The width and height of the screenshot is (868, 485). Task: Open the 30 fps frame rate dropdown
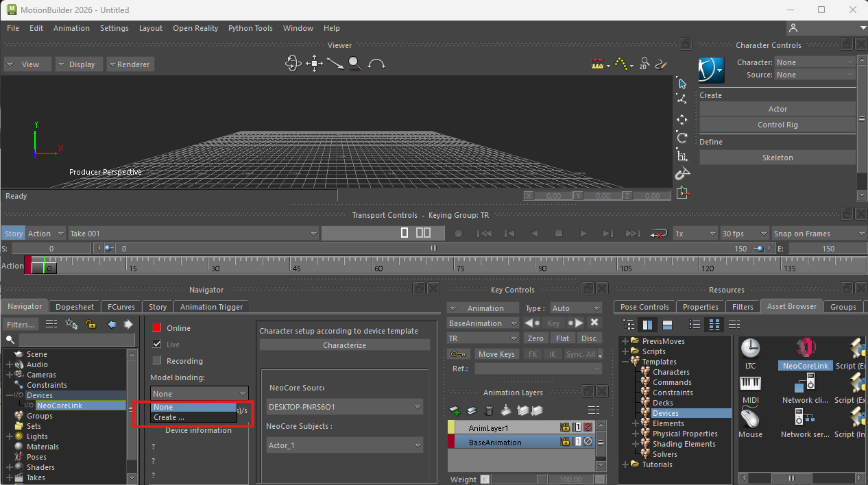coord(744,234)
